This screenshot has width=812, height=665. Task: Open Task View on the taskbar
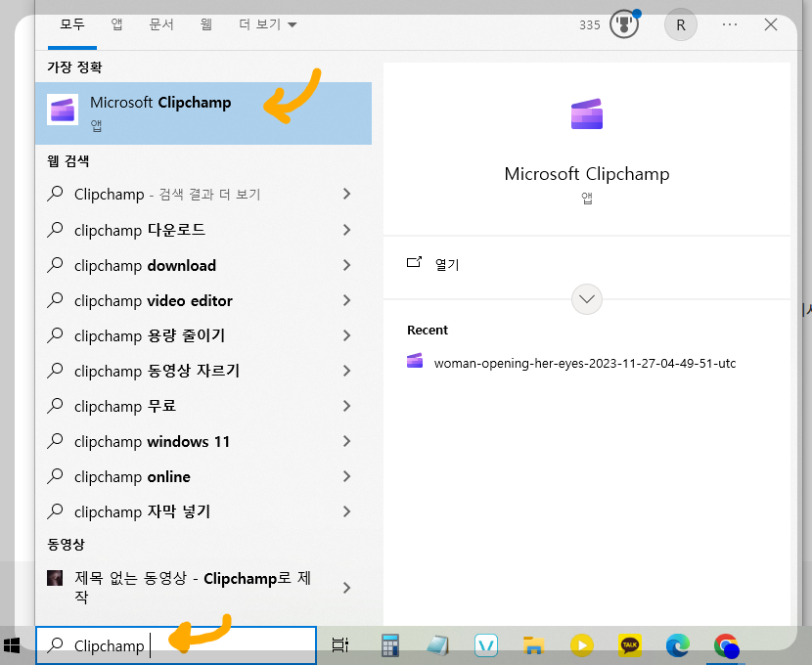click(x=339, y=645)
